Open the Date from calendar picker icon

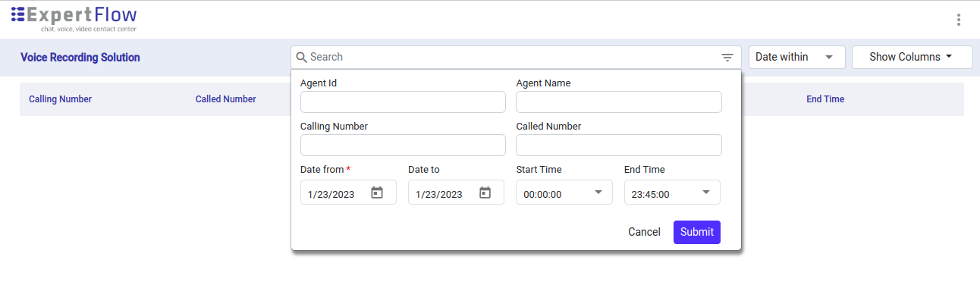coord(377,193)
